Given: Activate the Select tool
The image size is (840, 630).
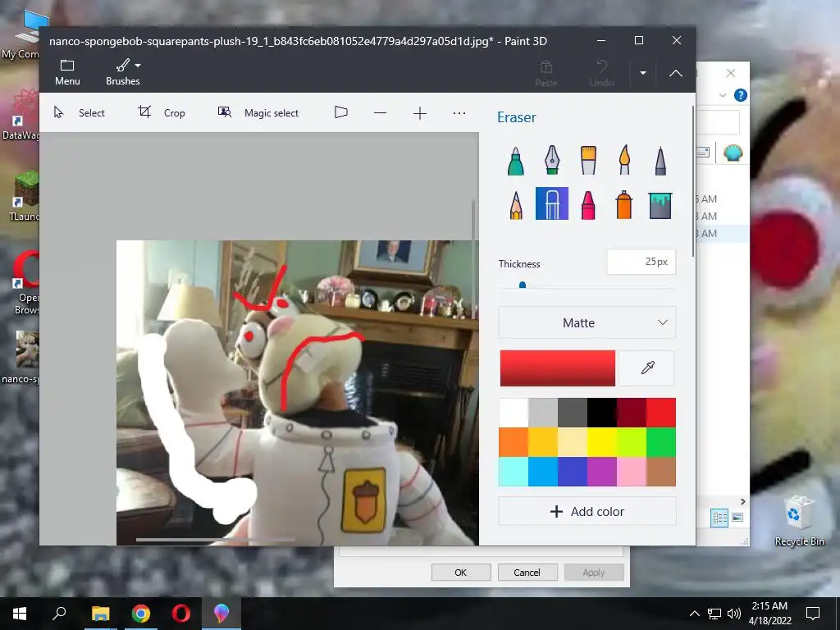Looking at the screenshot, I should [x=80, y=112].
